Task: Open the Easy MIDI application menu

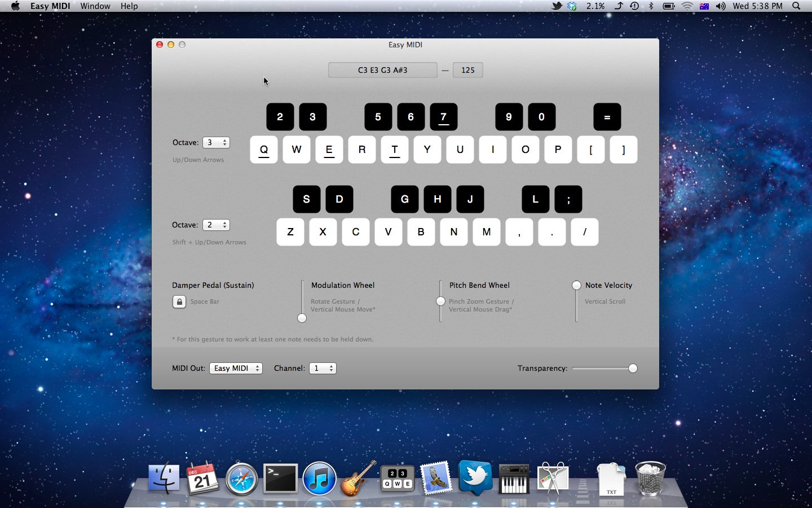Action: (50, 6)
